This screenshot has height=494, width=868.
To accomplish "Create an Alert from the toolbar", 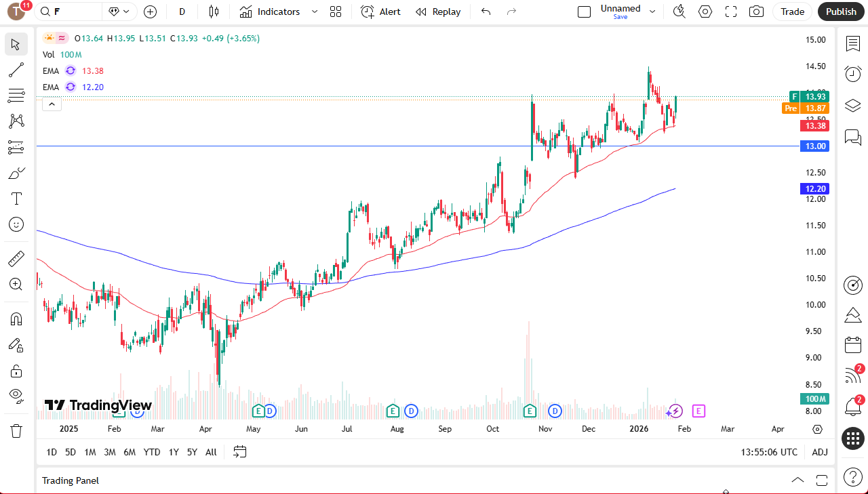I will pyautogui.click(x=380, y=12).
